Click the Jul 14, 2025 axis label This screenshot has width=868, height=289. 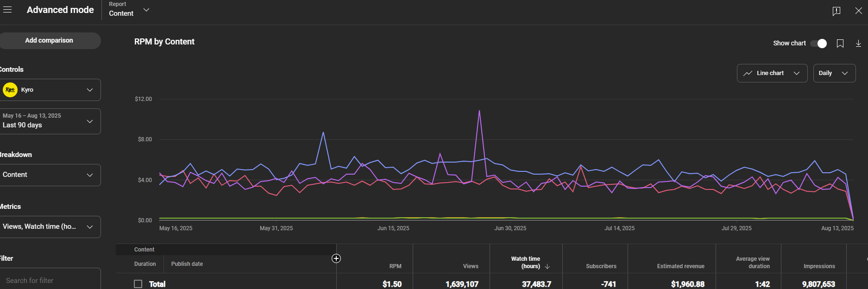point(619,228)
